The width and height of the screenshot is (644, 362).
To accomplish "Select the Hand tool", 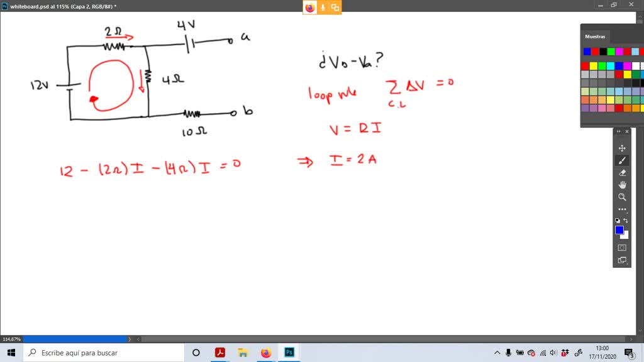I will click(622, 185).
